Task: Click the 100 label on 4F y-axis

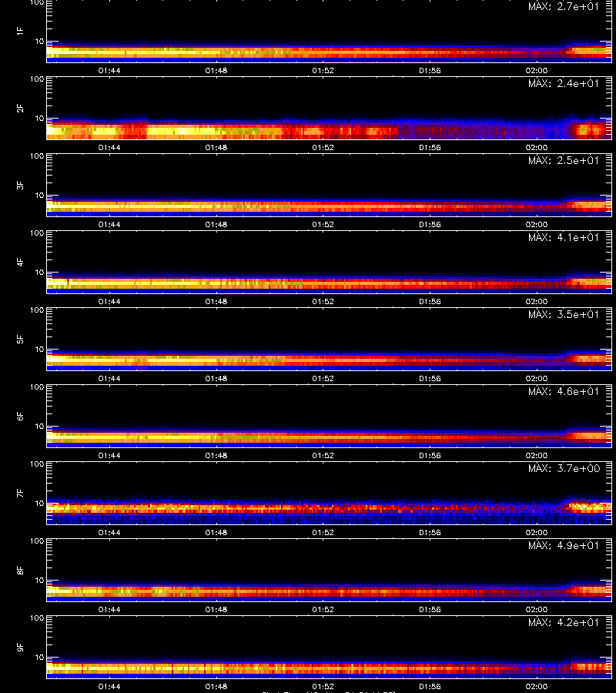Action: click(37, 233)
